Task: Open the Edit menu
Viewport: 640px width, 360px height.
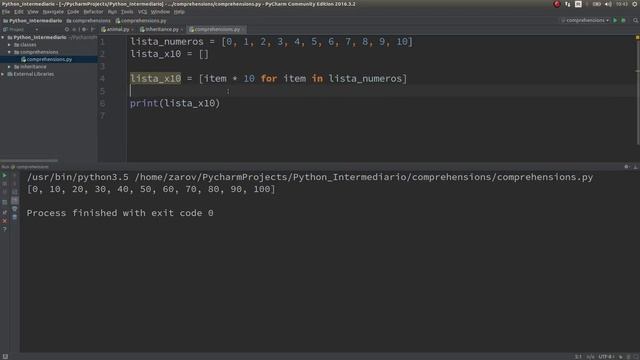Action: 19,12
